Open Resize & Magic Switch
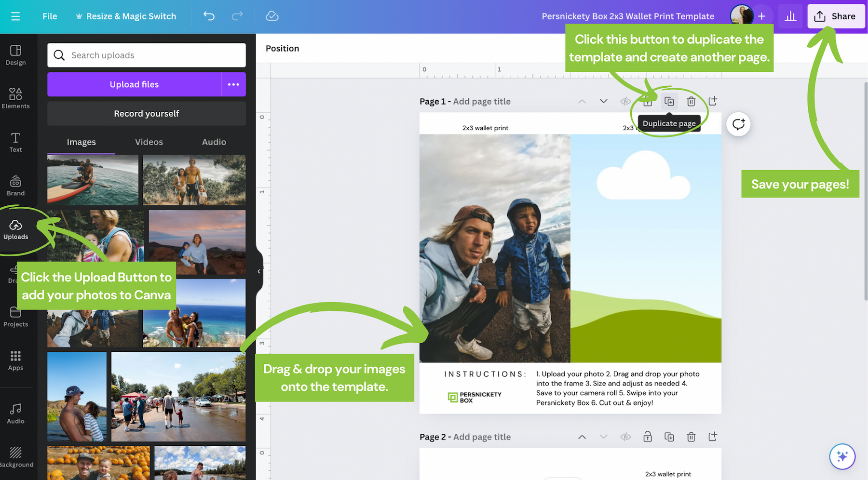The height and width of the screenshot is (480, 868). pos(126,16)
